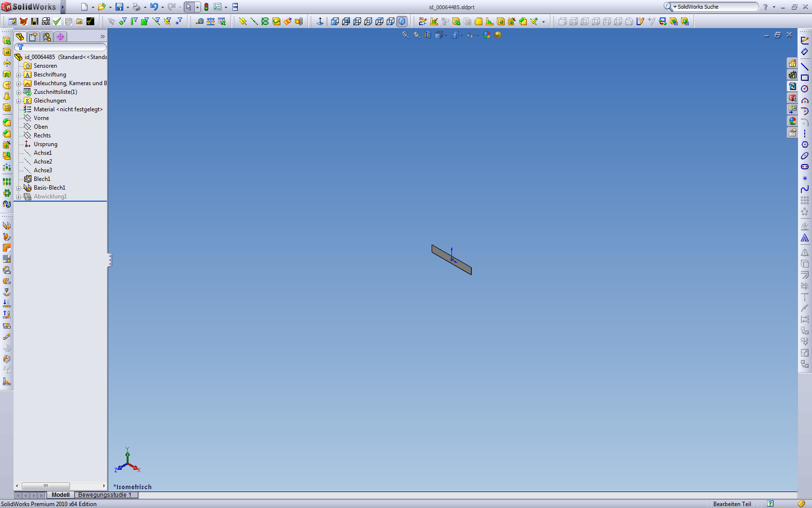
Task: Open dropdown arrow next to Save icon
Action: (128, 7)
